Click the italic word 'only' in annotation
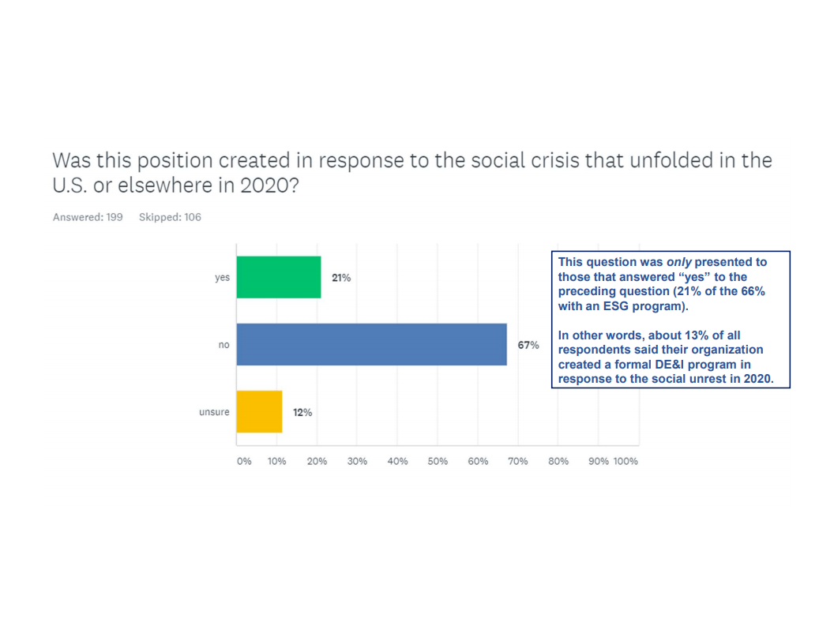 click(x=678, y=262)
